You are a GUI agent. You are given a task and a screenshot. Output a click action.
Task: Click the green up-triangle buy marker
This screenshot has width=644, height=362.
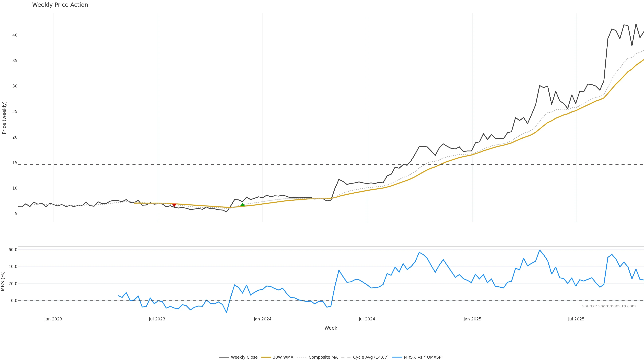pos(242,205)
